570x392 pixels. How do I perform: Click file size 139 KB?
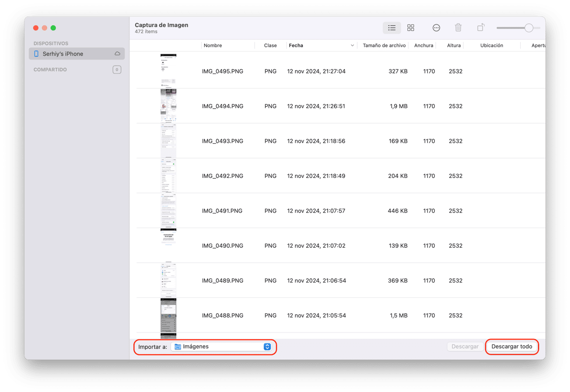coord(397,246)
